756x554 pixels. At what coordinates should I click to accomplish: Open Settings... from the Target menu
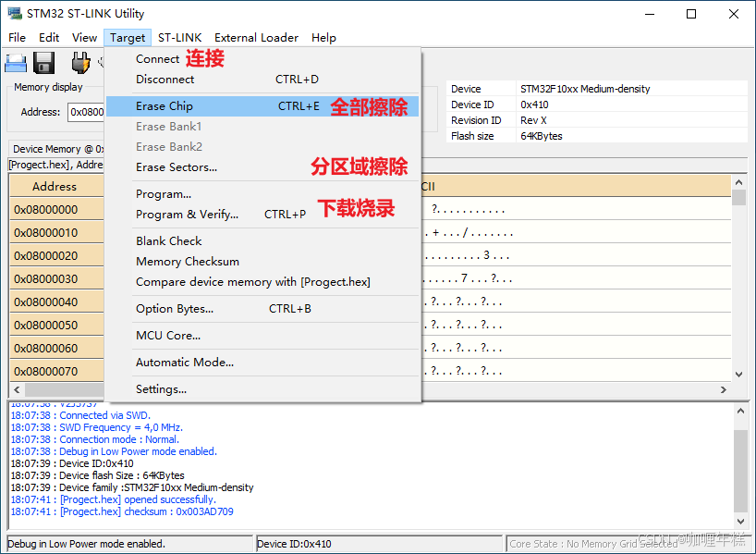click(x=262, y=389)
